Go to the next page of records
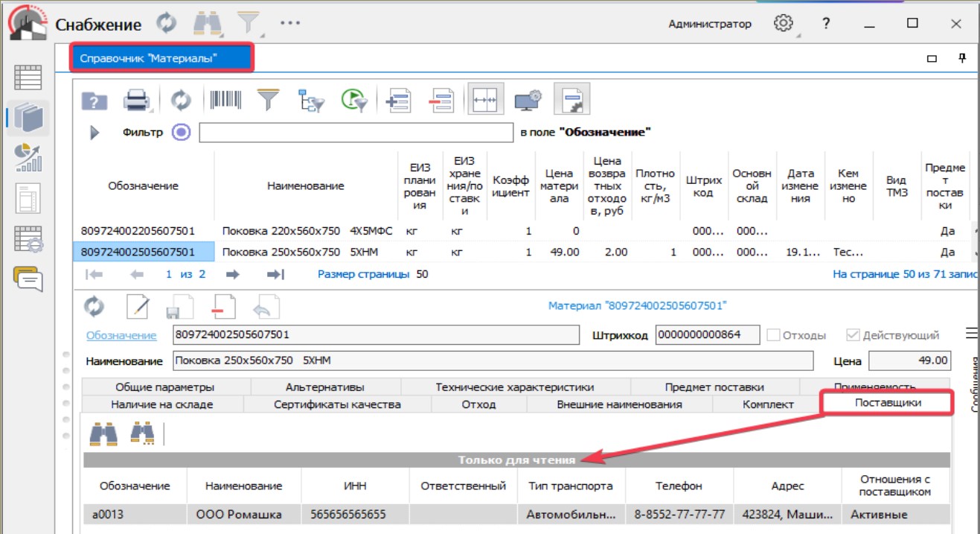Viewport: 980px width, 534px height. coord(232,274)
